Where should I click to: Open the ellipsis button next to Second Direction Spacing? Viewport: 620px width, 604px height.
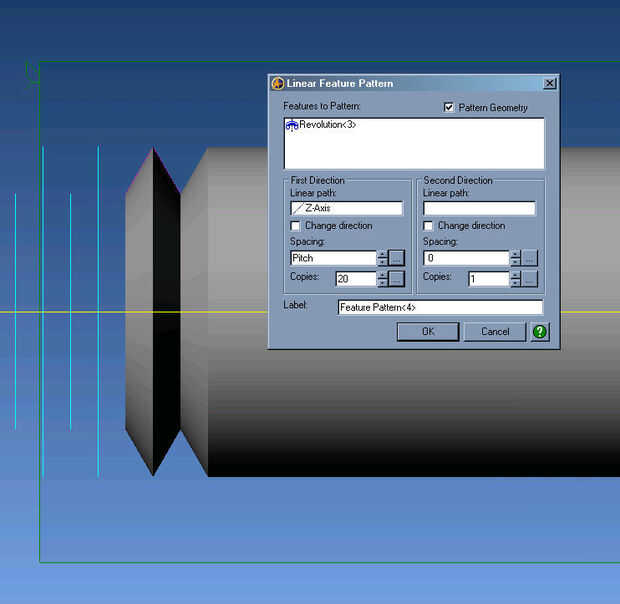tap(529, 258)
